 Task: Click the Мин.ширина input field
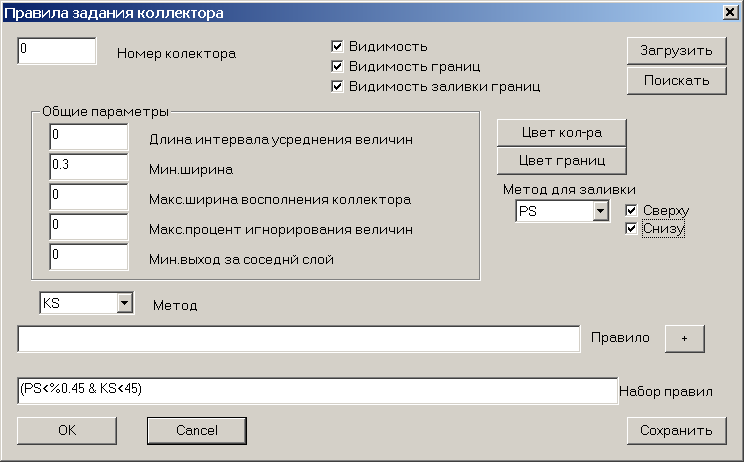pyautogui.click(x=89, y=167)
